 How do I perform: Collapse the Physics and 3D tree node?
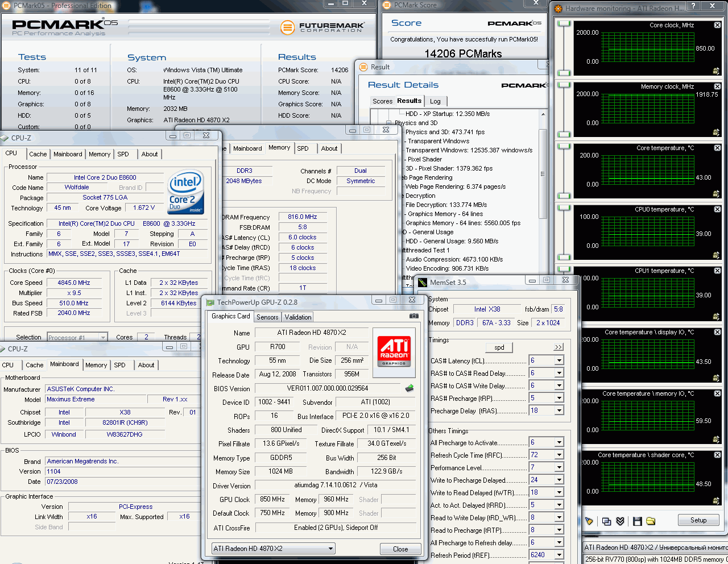(389, 123)
